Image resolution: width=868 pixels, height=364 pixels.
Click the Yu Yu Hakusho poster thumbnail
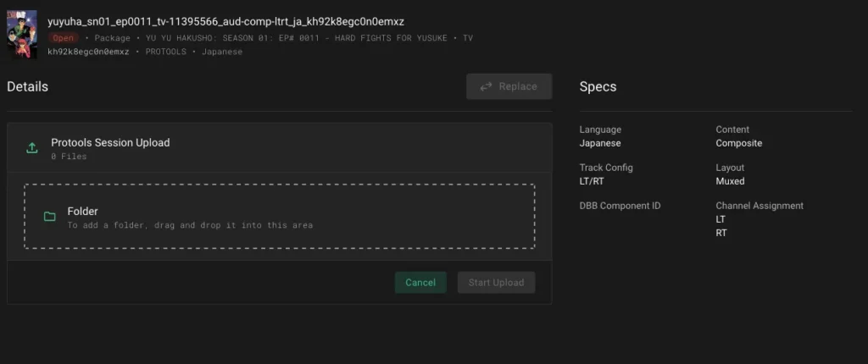pyautogui.click(x=22, y=34)
